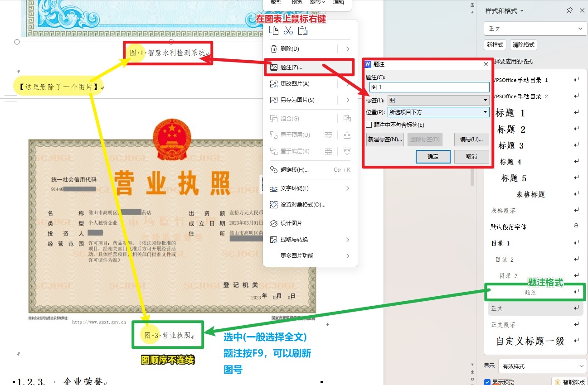Click the 题注(C) text field
Viewport: 588px width, 385px height.
click(x=429, y=87)
